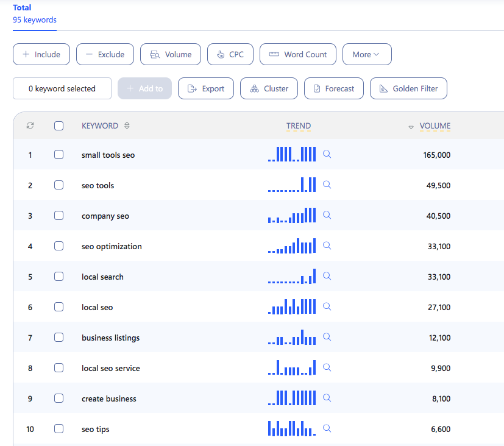Open the Include filter
The width and height of the screenshot is (504, 446).
coord(41,54)
